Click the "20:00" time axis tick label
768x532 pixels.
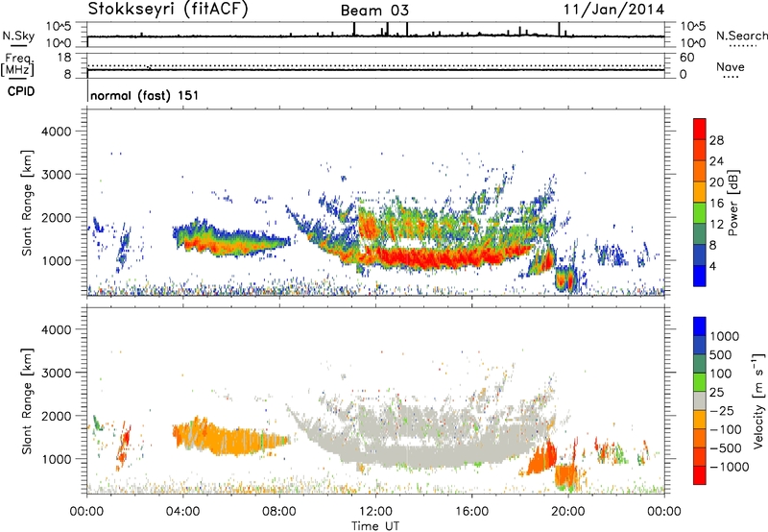click(x=568, y=512)
